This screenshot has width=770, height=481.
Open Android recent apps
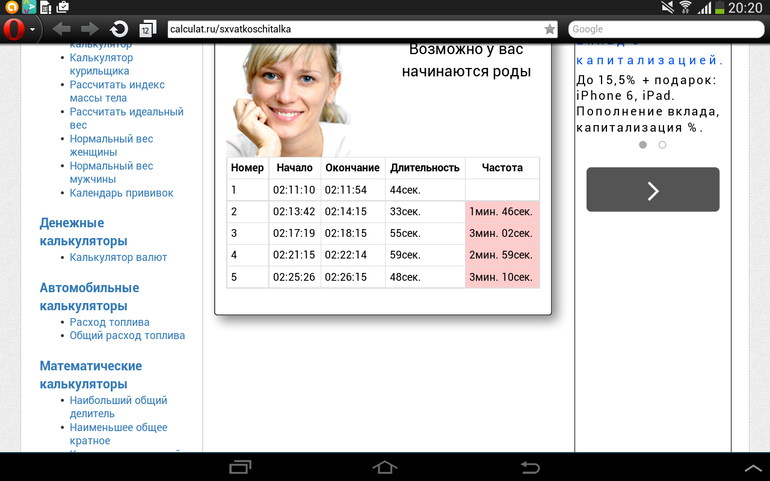coord(240,467)
